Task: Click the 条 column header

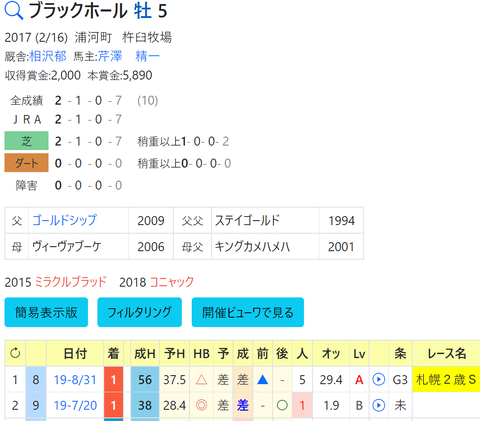Action: (x=400, y=353)
